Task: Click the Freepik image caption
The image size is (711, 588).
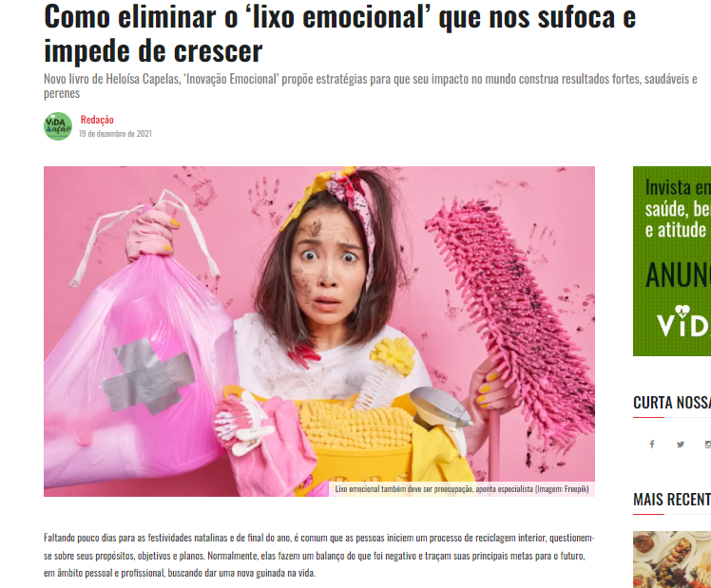Action: (462, 489)
